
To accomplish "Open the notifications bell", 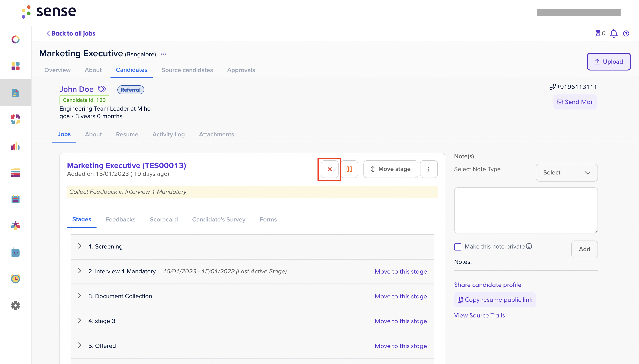I will point(614,33).
